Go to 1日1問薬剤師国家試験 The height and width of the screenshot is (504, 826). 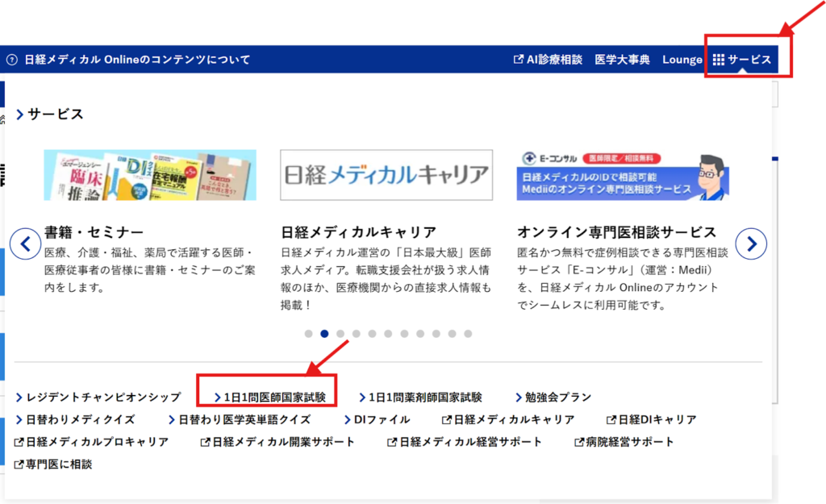point(424,398)
